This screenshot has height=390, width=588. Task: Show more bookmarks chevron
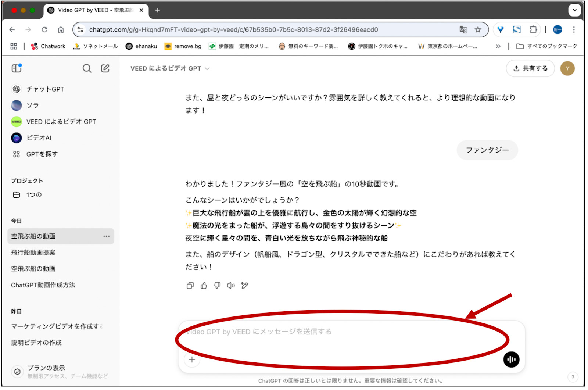point(498,46)
